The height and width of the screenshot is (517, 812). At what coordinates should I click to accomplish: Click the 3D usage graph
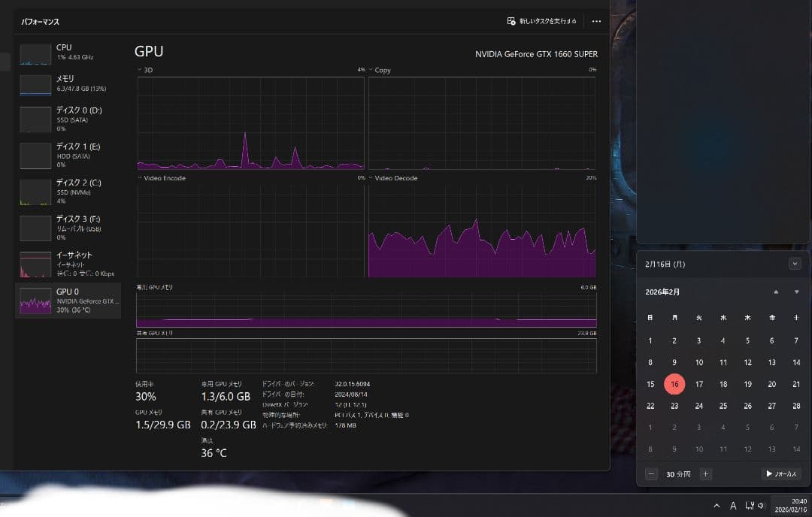click(250, 123)
